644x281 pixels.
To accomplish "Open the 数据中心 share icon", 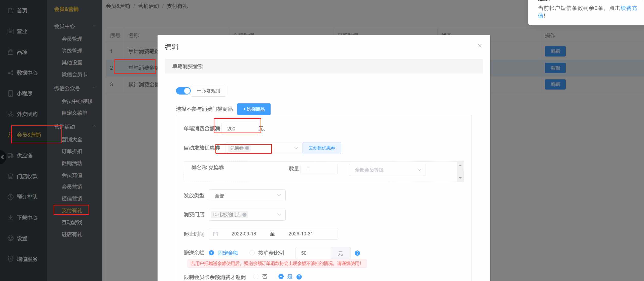I will point(11,73).
